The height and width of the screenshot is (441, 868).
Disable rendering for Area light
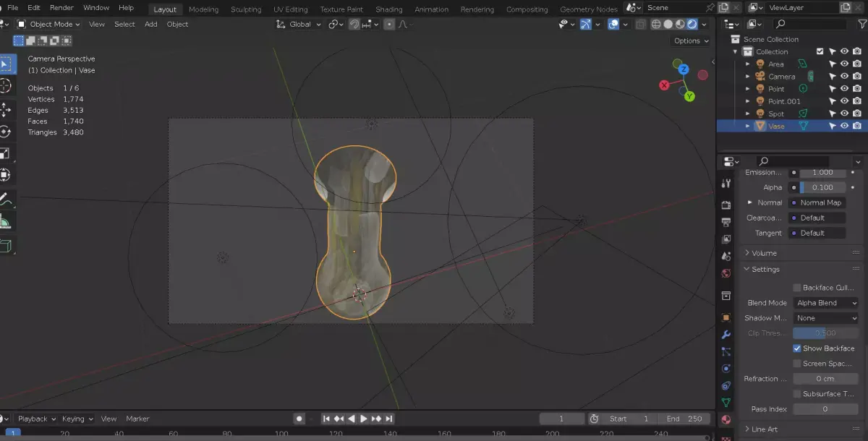pyautogui.click(x=856, y=64)
